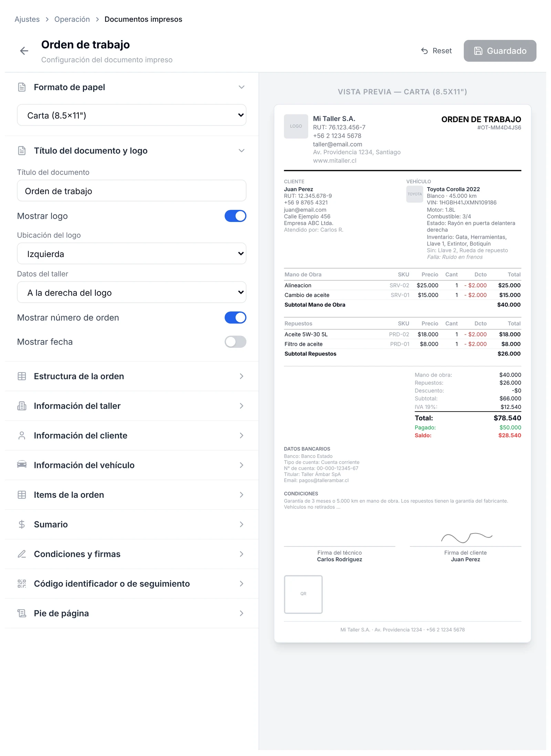This screenshot has width=551, height=756.
Task: Open the Carta (8.5×11") paper format dropdown
Action: pos(132,115)
